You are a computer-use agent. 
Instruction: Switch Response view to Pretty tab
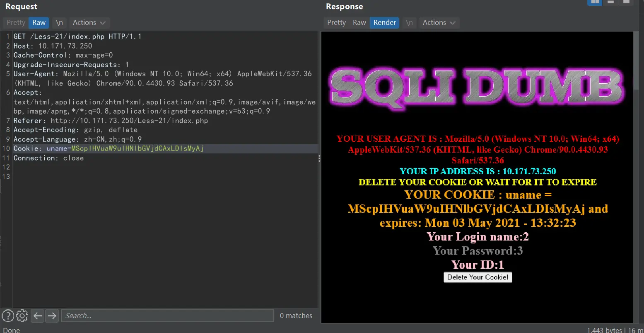click(x=336, y=22)
